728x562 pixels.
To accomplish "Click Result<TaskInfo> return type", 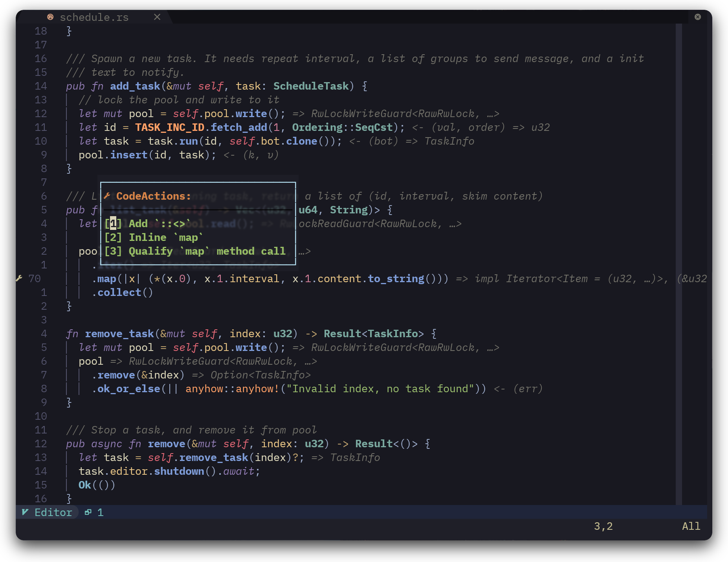I will tap(374, 334).
